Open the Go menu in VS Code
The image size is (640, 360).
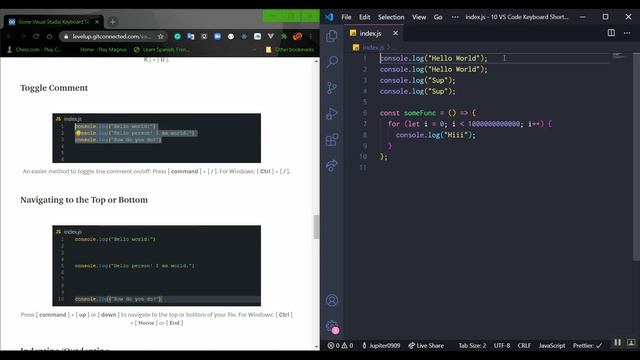(438, 17)
